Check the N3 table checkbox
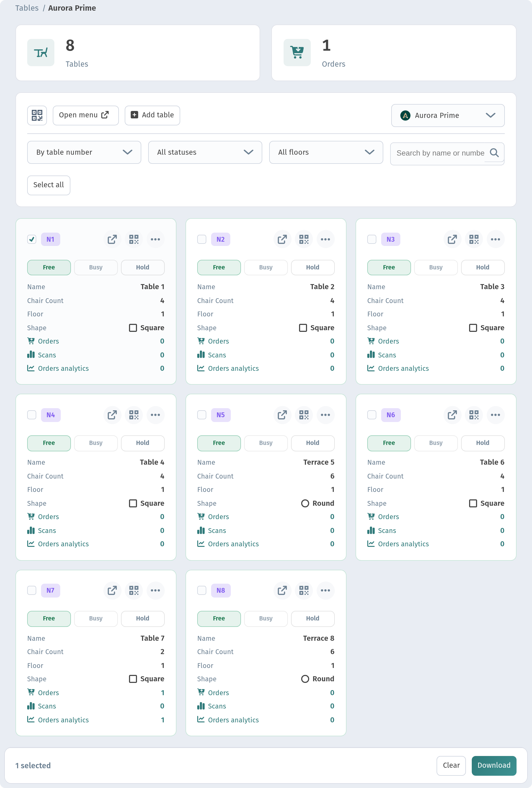 point(372,239)
